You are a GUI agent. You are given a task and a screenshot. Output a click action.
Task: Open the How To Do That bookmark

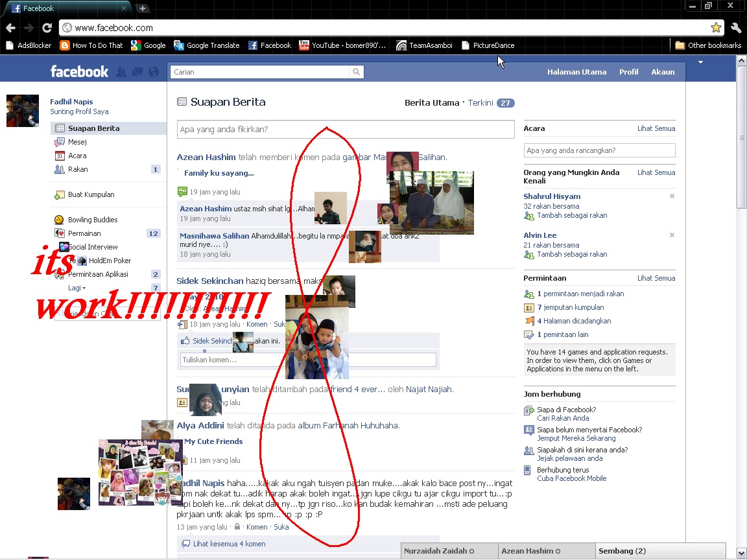(91, 45)
